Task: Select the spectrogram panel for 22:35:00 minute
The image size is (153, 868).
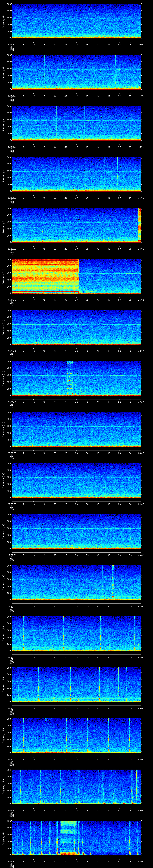Action: point(76,327)
